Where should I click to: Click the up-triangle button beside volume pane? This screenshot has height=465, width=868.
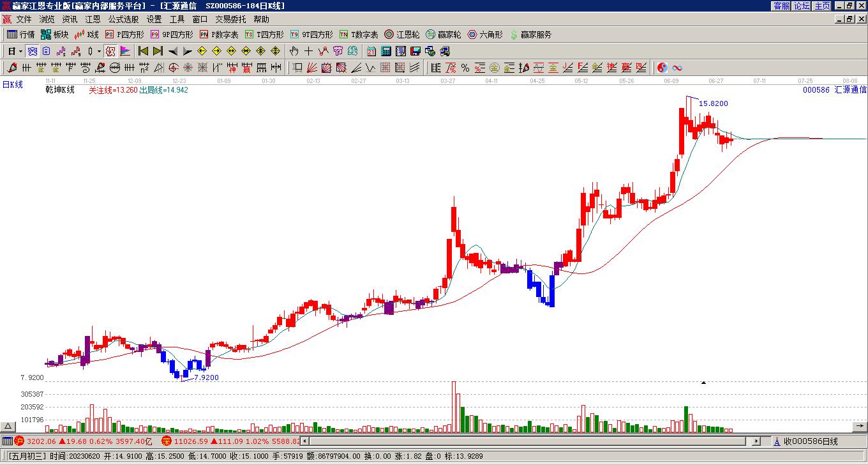(8, 427)
